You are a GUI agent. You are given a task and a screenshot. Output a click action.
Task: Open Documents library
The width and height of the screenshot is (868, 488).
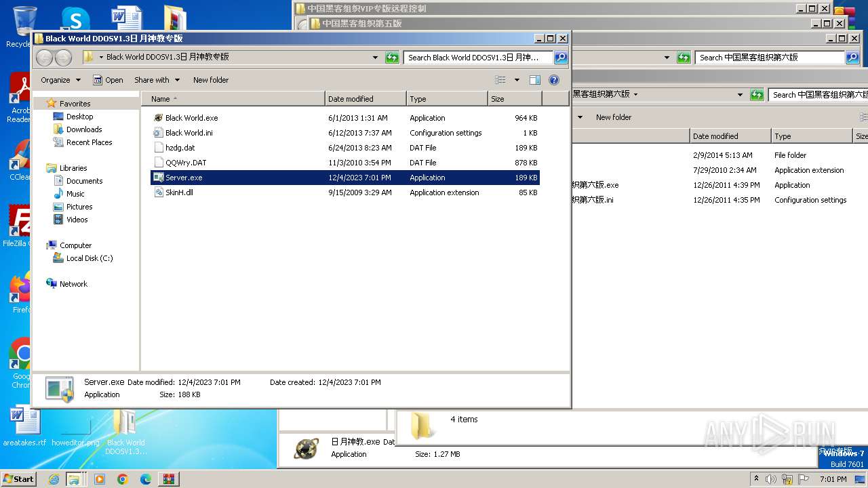[x=84, y=181]
